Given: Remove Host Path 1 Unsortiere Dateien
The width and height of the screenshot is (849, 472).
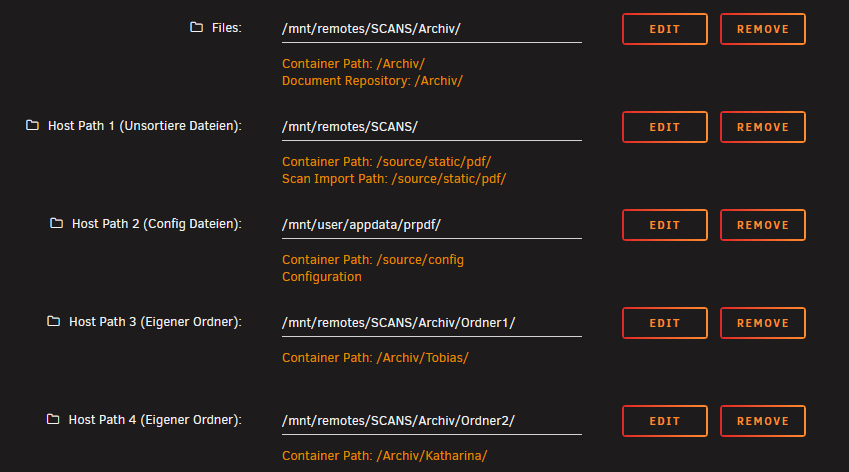Looking at the screenshot, I should pos(762,127).
